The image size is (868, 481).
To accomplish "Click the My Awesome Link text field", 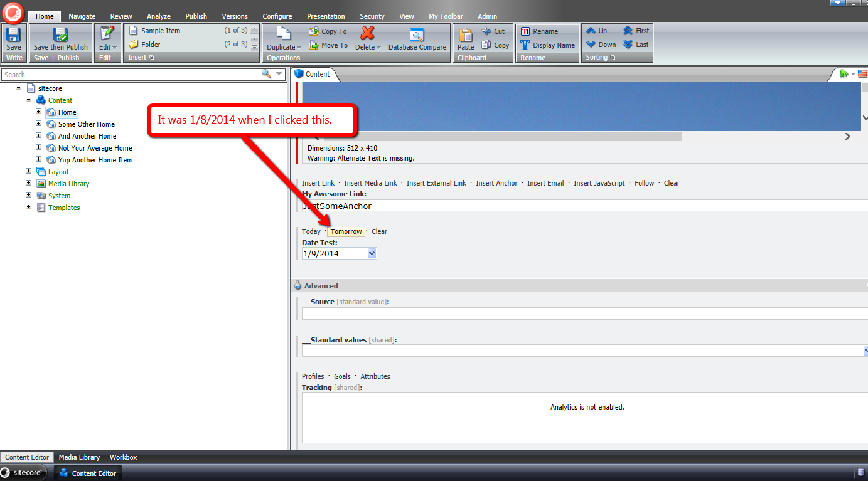I will tap(584, 206).
